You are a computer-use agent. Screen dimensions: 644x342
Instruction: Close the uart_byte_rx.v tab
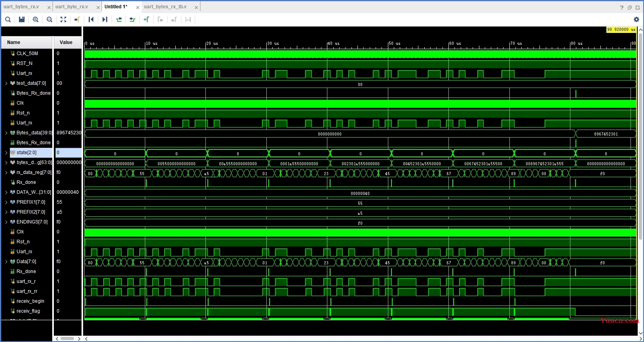coord(98,8)
